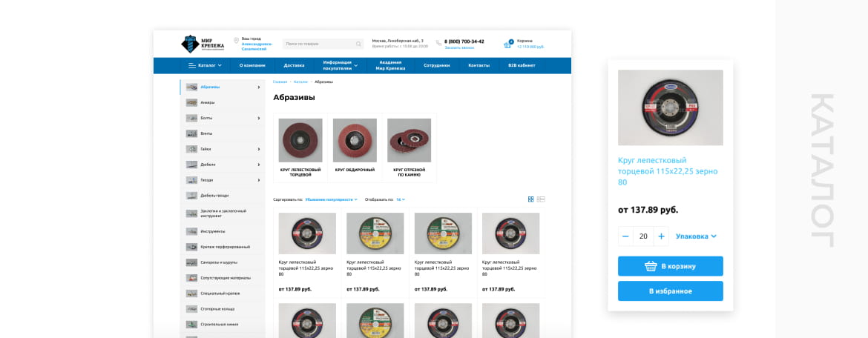Click the magnifier icon in the search field
Screen dimensions: 868x338
tap(358, 44)
